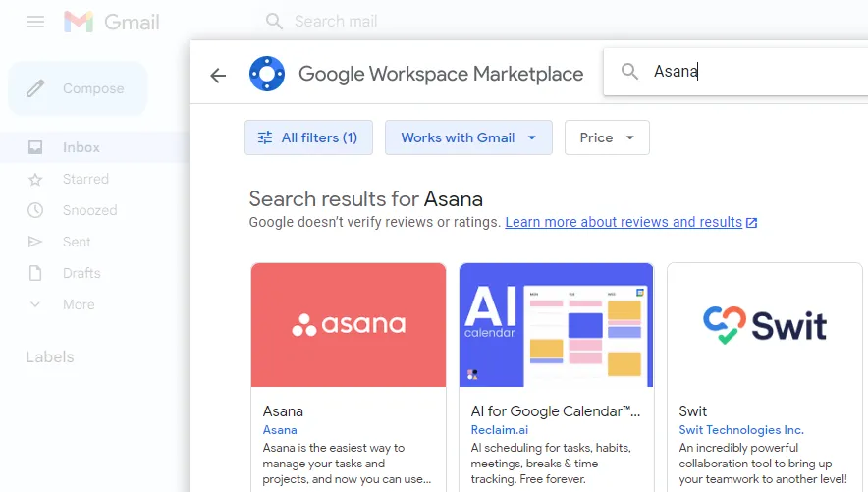Click the external link icon after results link
Image resolution: width=868 pixels, height=492 pixels.
tap(751, 223)
